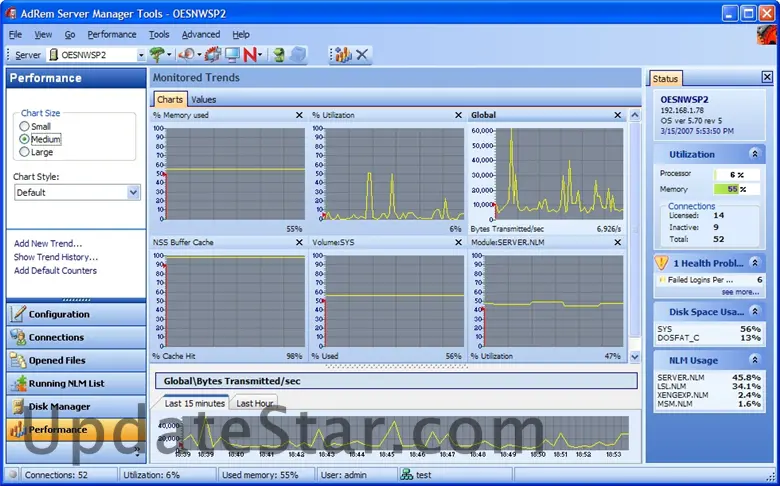Click the red N Novell icon

coord(250,54)
